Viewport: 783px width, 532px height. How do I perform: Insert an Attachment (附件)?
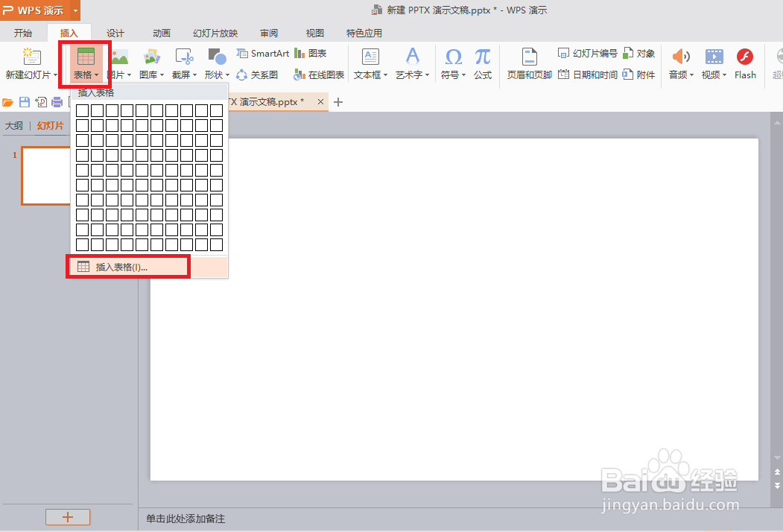[638, 75]
